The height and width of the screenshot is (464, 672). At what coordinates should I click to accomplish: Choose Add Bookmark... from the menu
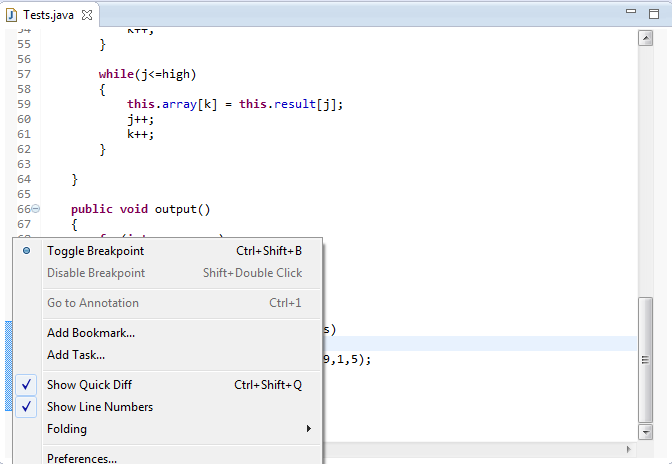(x=168, y=333)
